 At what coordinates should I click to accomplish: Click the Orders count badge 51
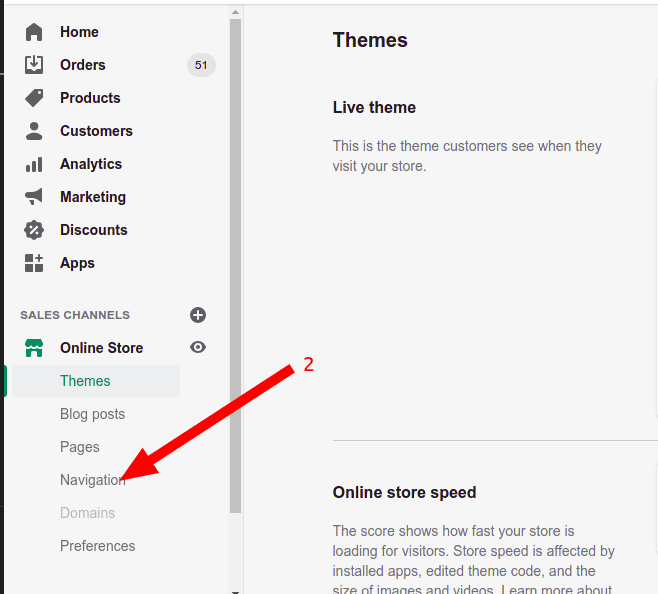coord(201,65)
